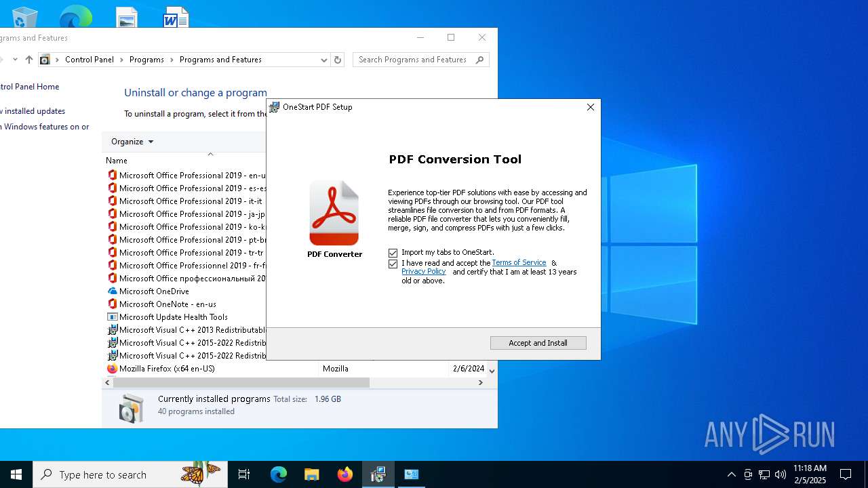Click down arrow of vertical scrollbar
Image resolution: width=868 pixels, height=488 pixels.
[x=492, y=371]
